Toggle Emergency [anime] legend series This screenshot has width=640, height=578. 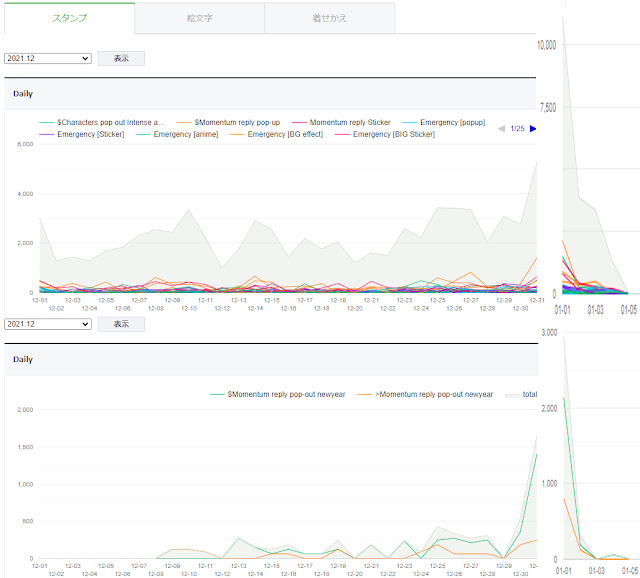click(177, 134)
